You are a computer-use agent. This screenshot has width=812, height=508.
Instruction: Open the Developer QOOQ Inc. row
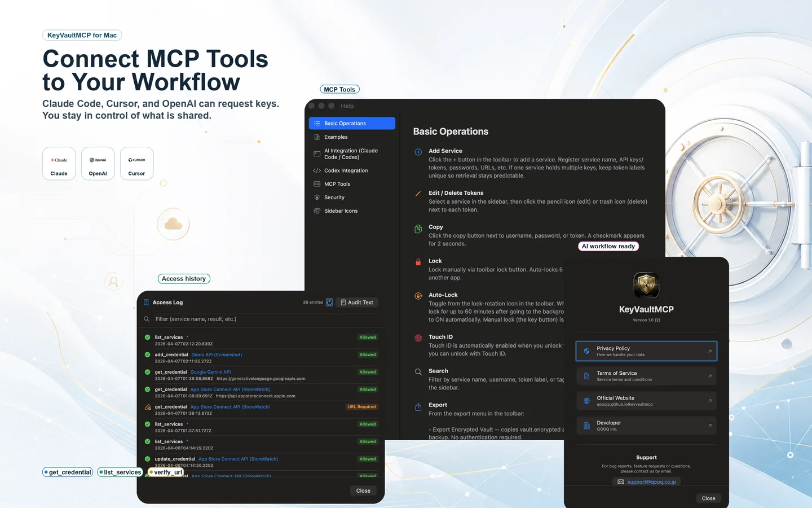pos(646,426)
